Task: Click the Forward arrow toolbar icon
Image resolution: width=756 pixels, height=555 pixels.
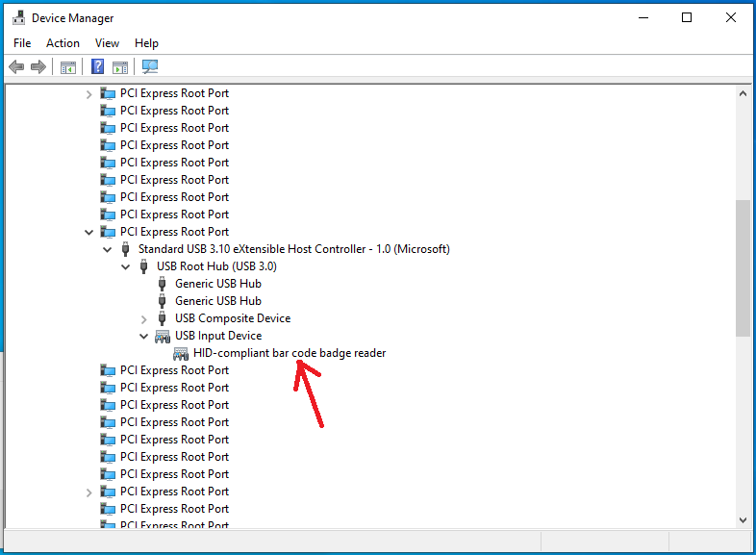Action: (38, 67)
